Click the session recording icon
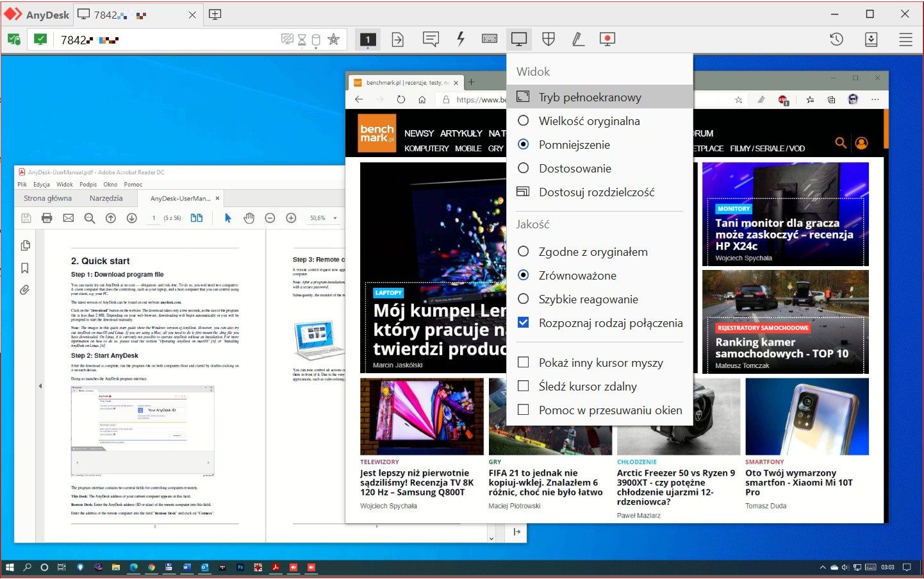 tap(607, 39)
